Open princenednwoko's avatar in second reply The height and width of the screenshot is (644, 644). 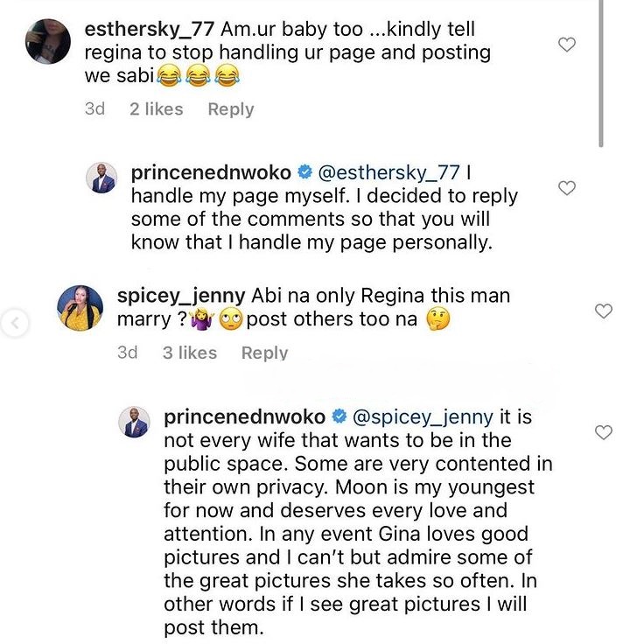[136, 423]
